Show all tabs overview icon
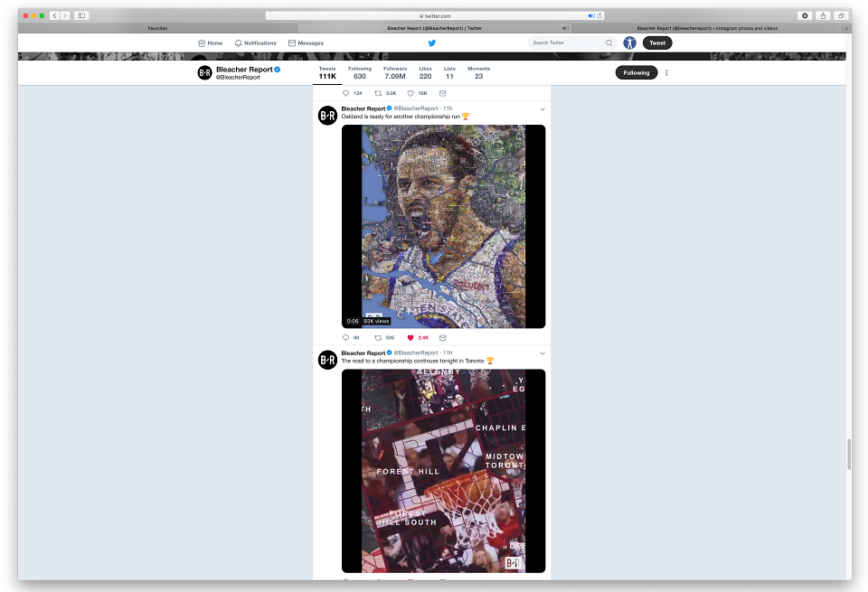 tap(840, 15)
